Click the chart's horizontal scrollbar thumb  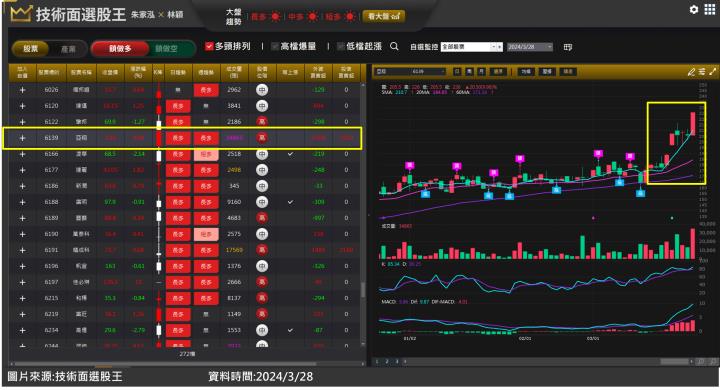[675, 362]
